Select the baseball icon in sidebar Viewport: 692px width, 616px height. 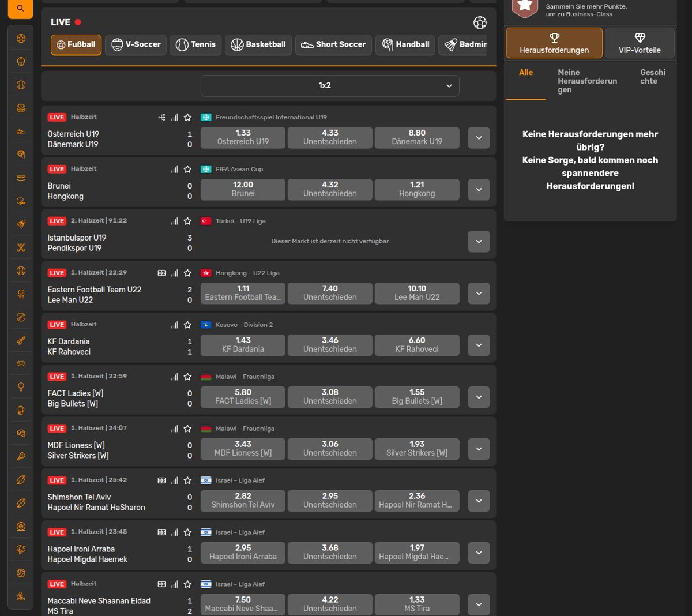tap(21, 271)
